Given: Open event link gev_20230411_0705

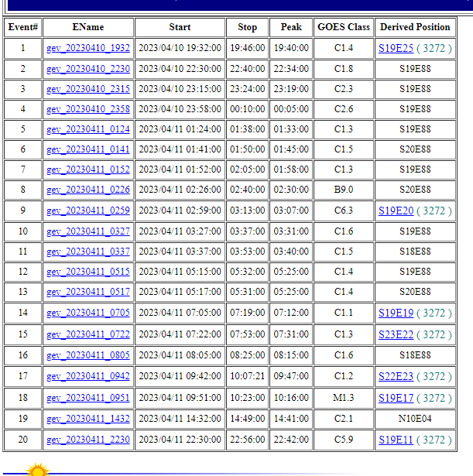Looking at the screenshot, I should [88, 313].
